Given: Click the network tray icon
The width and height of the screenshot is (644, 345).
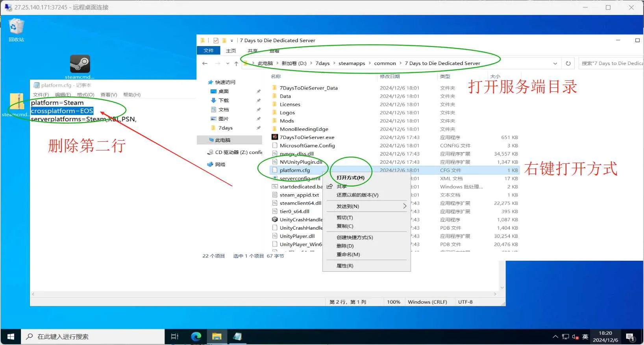Looking at the screenshot, I should 565,337.
